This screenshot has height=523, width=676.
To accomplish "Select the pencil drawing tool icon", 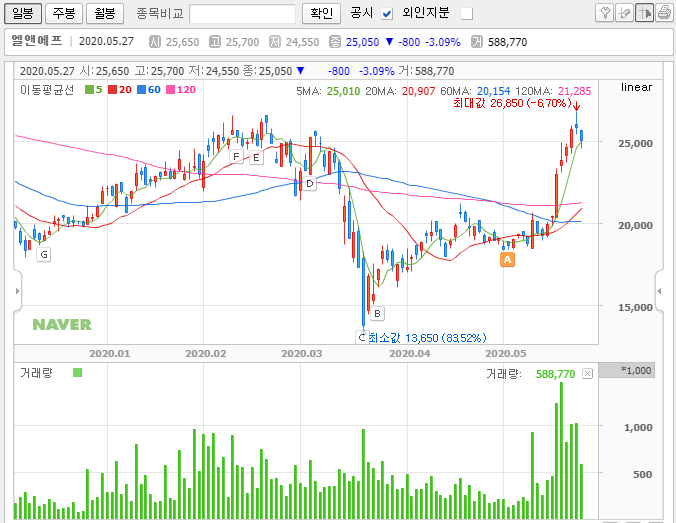I will (x=624, y=13).
